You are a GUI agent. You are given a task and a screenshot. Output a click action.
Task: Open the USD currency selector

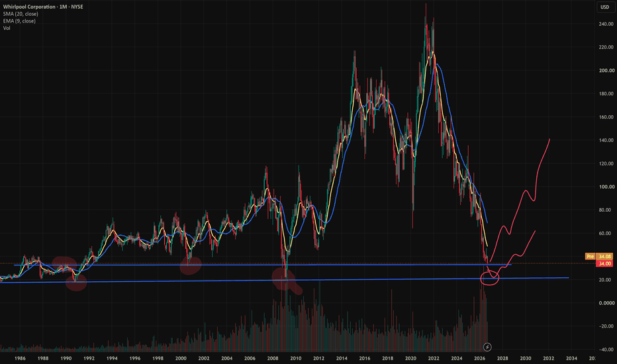[x=604, y=7]
